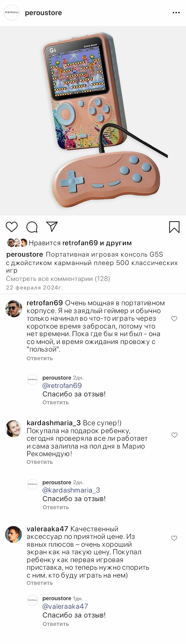View the liker avatars next to Нравится
This screenshot has width=186, height=644.
(17, 243)
